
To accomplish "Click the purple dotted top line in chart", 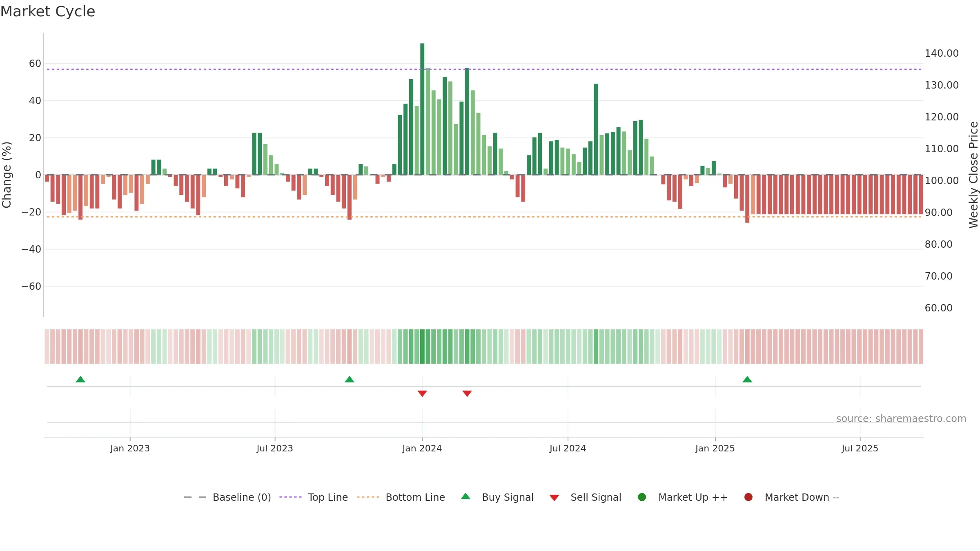I will tap(484, 69).
